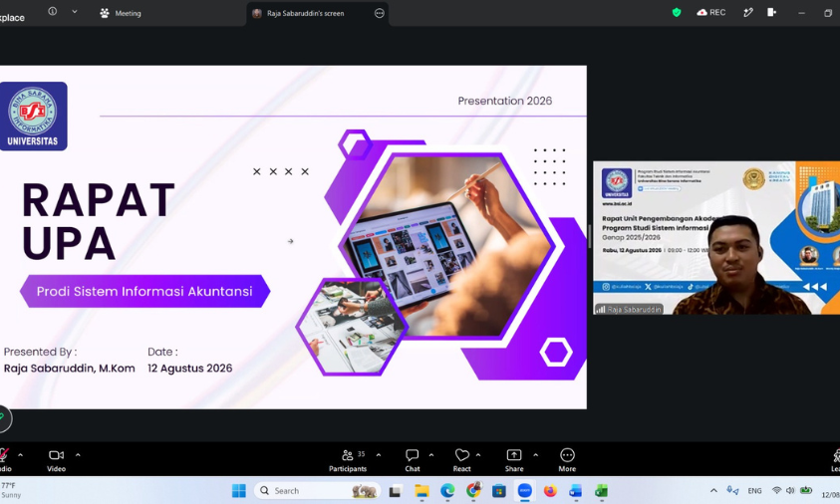Open the React heart menu
Image resolution: width=840 pixels, height=504 pixels.
point(461,459)
